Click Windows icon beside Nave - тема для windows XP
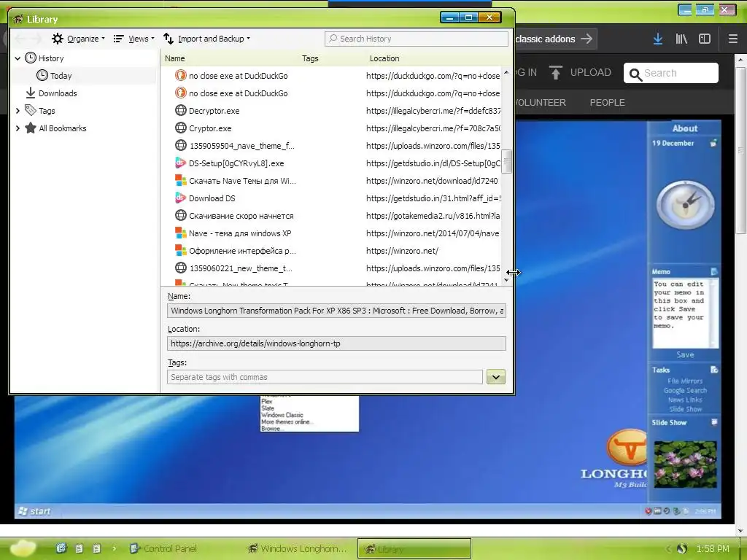The image size is (747, 560). click(181, 233)
